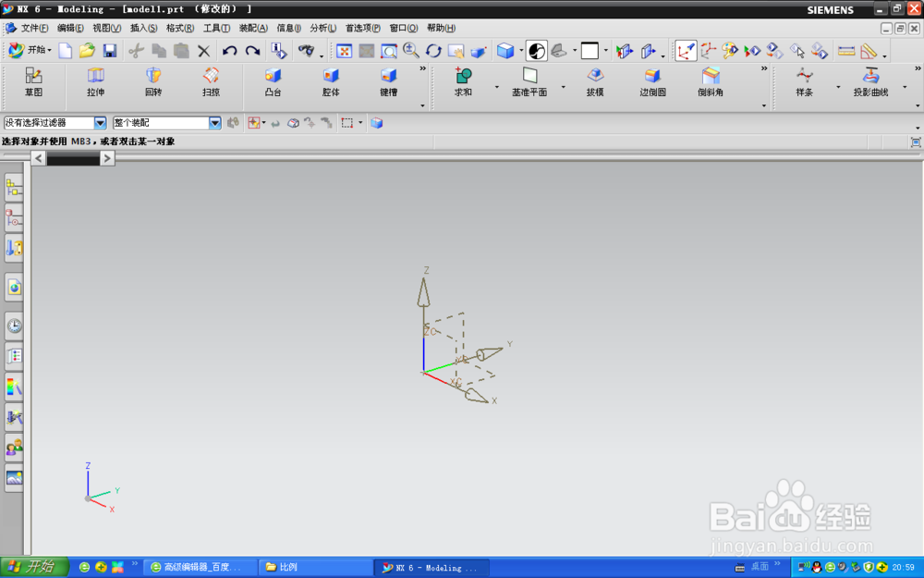Select the Project Curve (投影曲线) tool
The image size is (924, 578).
pyautogui.click(x=870, y=82)
